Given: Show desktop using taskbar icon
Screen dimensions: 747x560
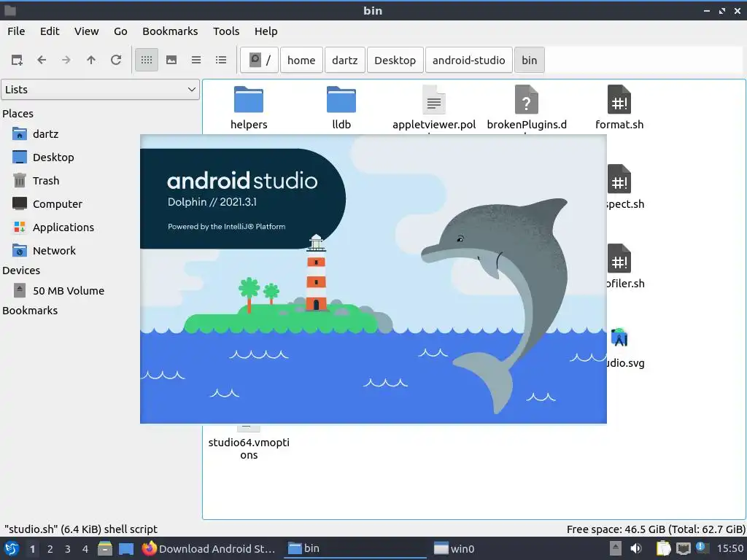Looking at the screenshot, I should click(126, 549).
